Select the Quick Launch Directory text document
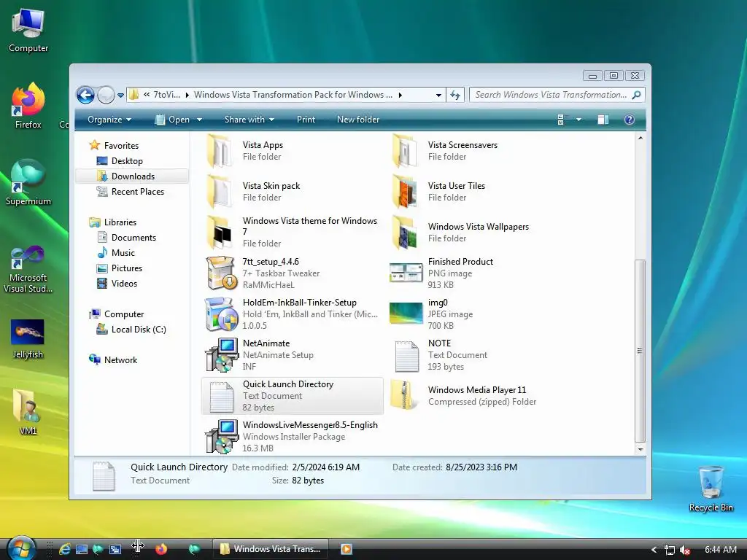 pyautogui.click(x=293, y=396)
